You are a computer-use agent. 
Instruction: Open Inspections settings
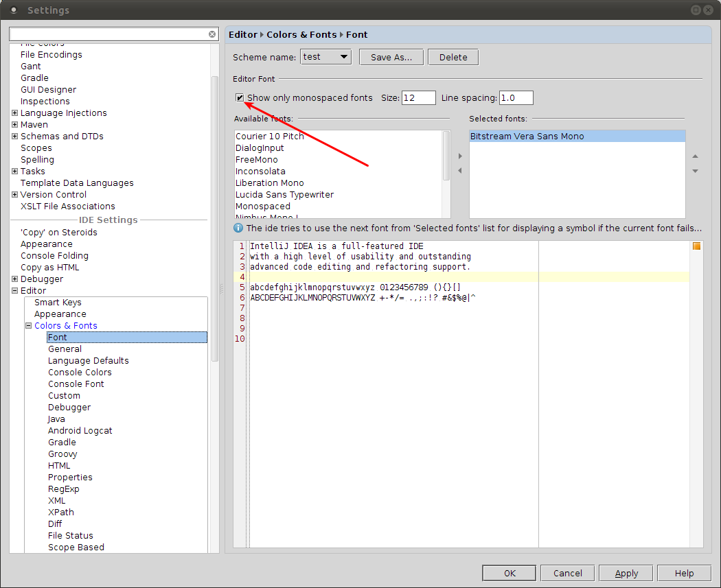[x=45, y=102]
